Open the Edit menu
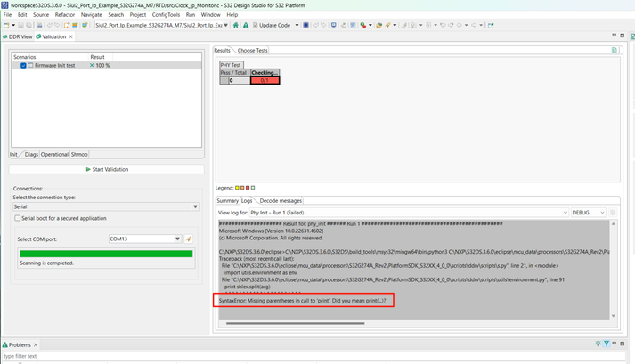 click(22, 14)
